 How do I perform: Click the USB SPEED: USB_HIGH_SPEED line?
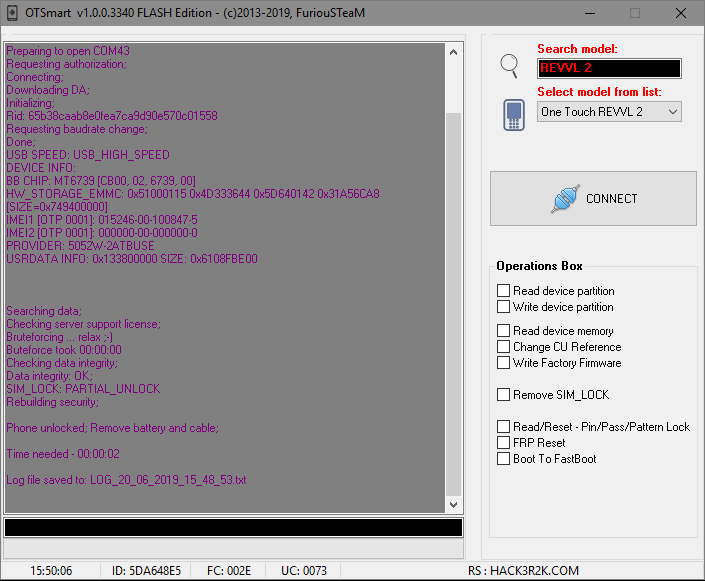click(88, 155)
